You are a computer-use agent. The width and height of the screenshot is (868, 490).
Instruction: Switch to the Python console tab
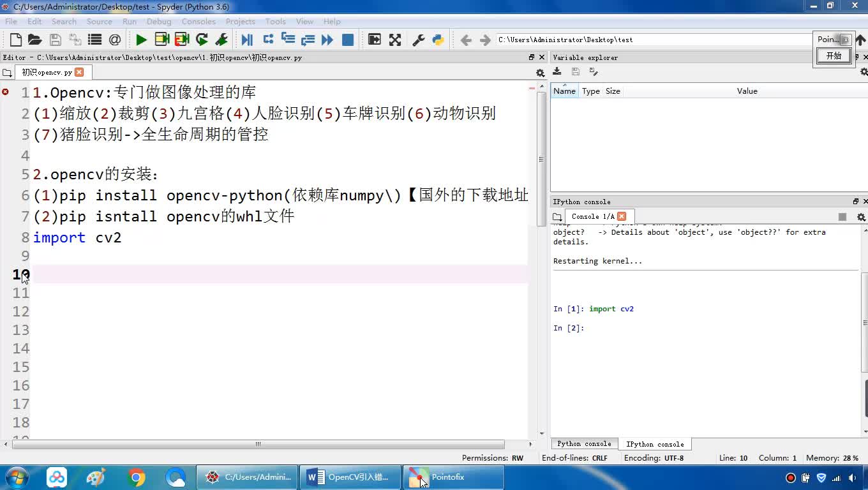(x=583, y=444)
